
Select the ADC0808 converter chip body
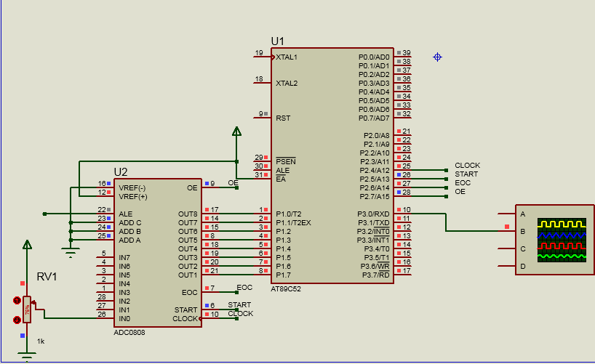(156, 253)
